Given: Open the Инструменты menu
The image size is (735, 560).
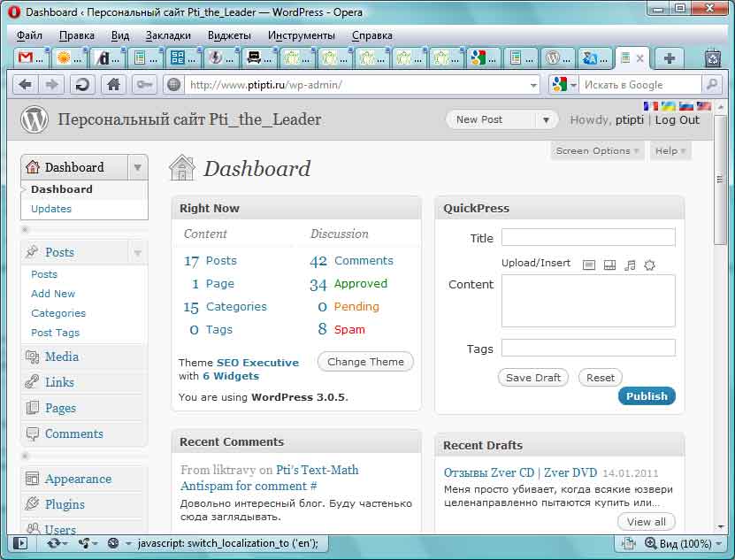Looking at the screenshot, I should click(x=302, y=35).
